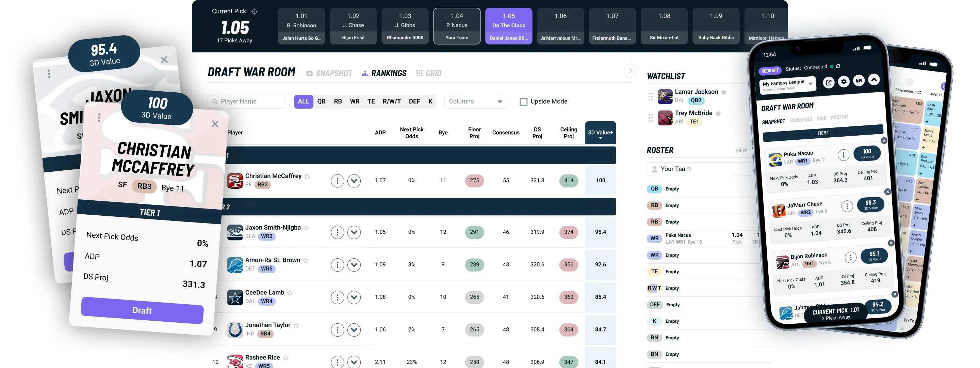Image resolution: width=980 pixels, height=368 pixels.
Task: Favorite Christian McCaffrey with the star
Action: (307, 176)
